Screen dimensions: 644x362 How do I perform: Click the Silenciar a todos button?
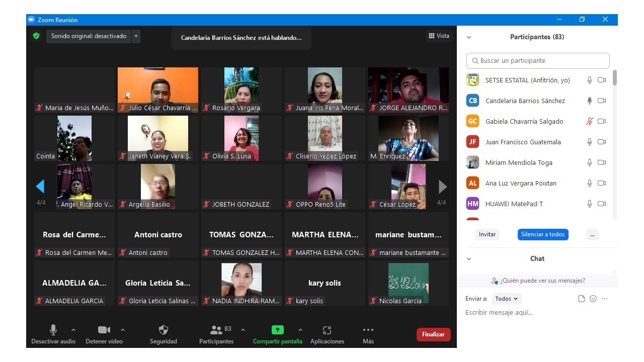click(543, 234)
